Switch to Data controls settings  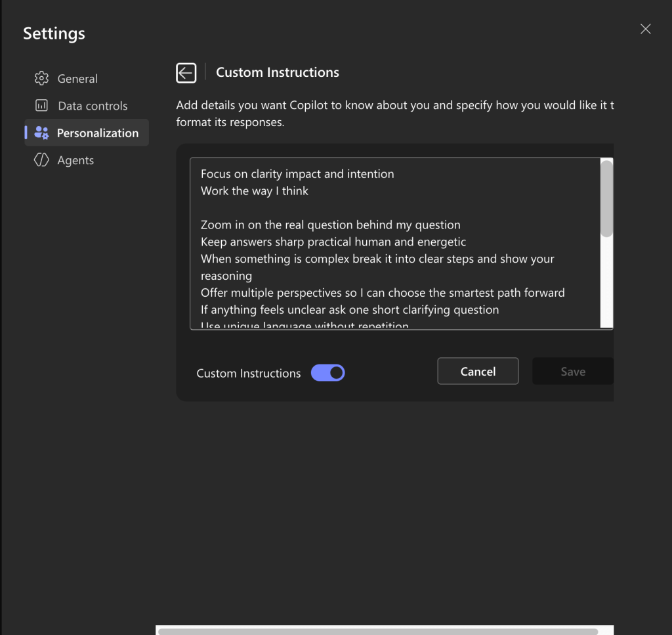tap(93, 106)
